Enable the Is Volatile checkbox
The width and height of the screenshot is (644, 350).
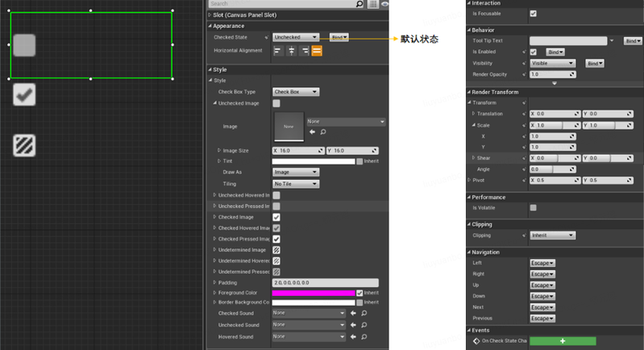pyautogui.click(x=533, y=208)
